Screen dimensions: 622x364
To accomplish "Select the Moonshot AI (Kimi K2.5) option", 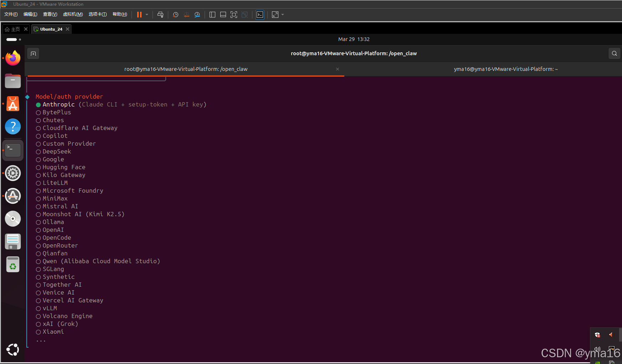I will coord(80,214).
